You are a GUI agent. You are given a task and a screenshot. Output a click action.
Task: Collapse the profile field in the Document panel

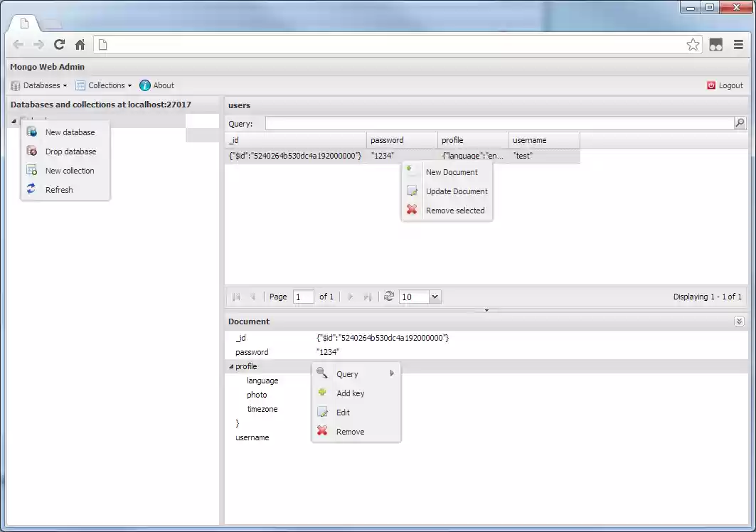click(x=233, y=366)
